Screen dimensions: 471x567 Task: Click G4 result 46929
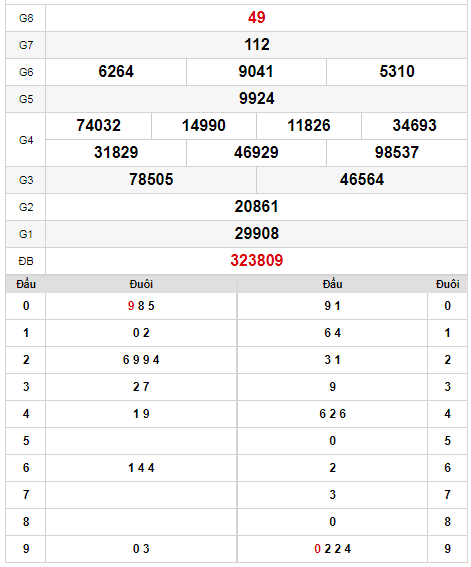[256, 152]
